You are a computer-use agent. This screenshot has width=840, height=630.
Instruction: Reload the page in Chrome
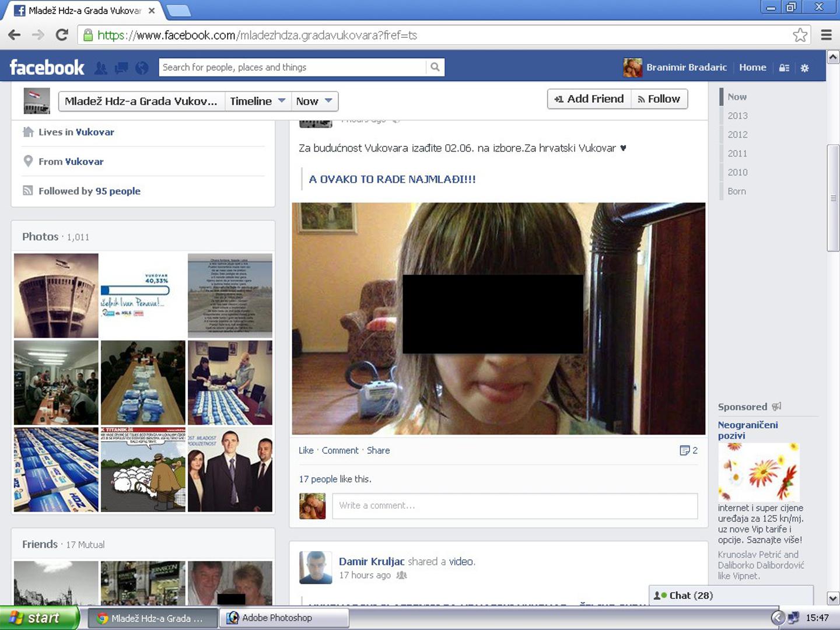[x=62, y=35]
